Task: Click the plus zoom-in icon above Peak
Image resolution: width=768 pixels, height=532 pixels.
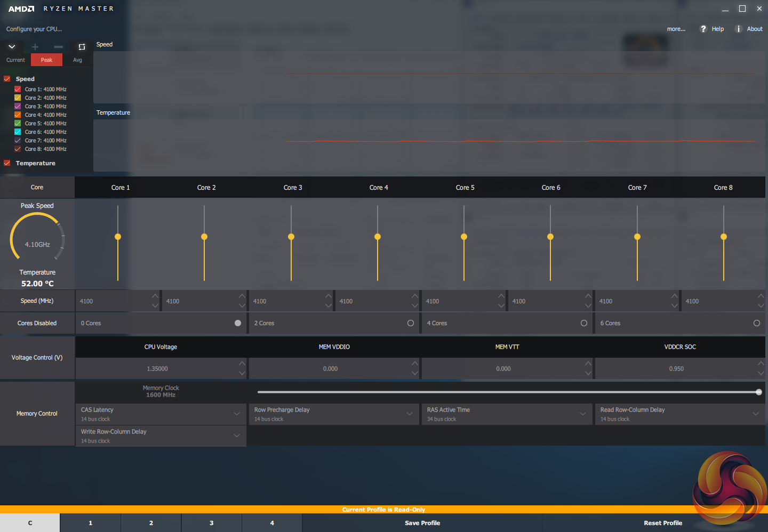Action: click(x=35, y=47)
